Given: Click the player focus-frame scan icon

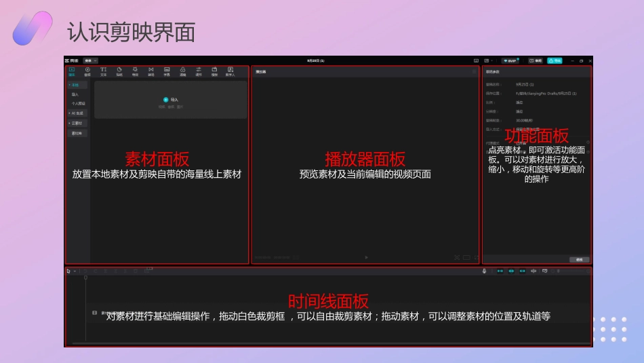Looking at the screenshot, I should coord(457,257).
